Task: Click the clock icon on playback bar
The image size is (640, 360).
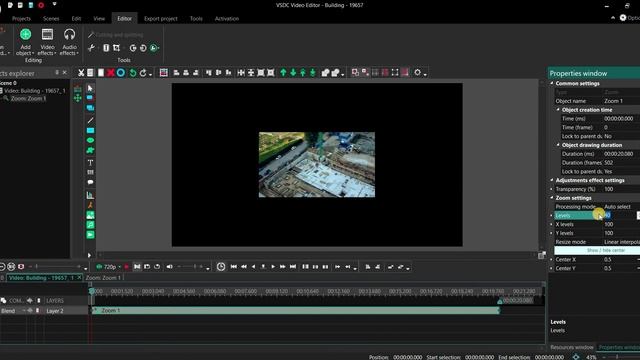Action: 221,267
